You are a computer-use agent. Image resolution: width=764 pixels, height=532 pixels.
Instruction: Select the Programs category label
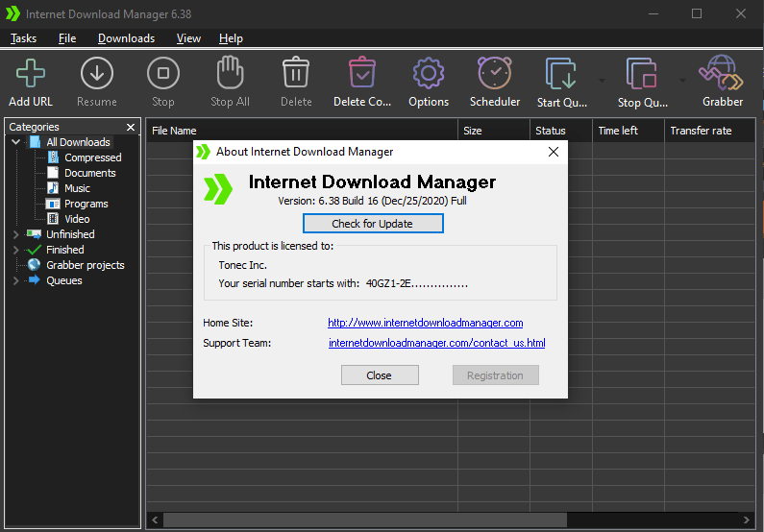point(86,204)
